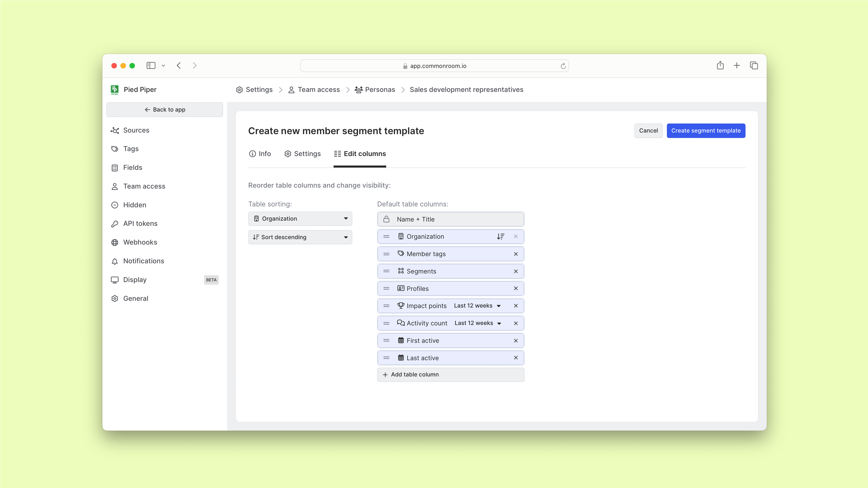Open the Webhooks settings page

pos(140,242)
